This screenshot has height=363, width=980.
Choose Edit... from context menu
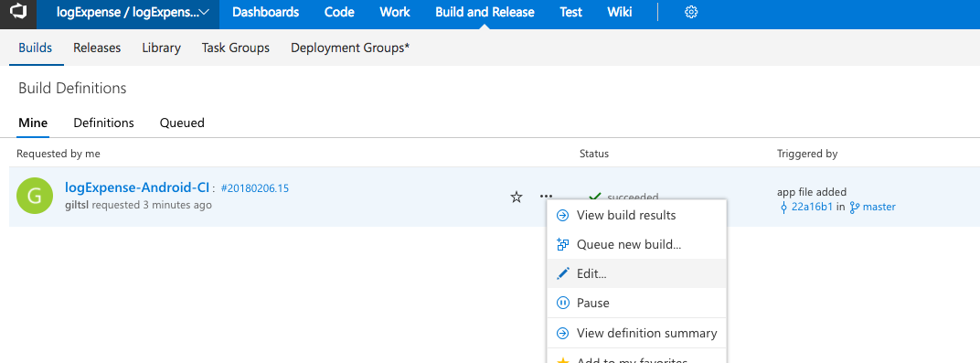click(637, 273)
